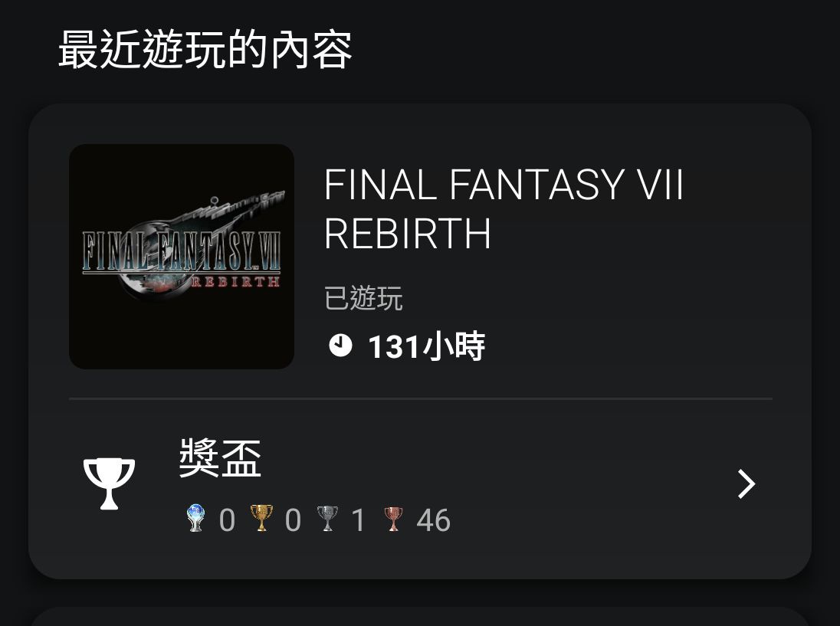The width and height of the screenshot is (840, 626).
Task: Tap the clock playtime icon
Action: pyautogui.click(x=340, y=346)
